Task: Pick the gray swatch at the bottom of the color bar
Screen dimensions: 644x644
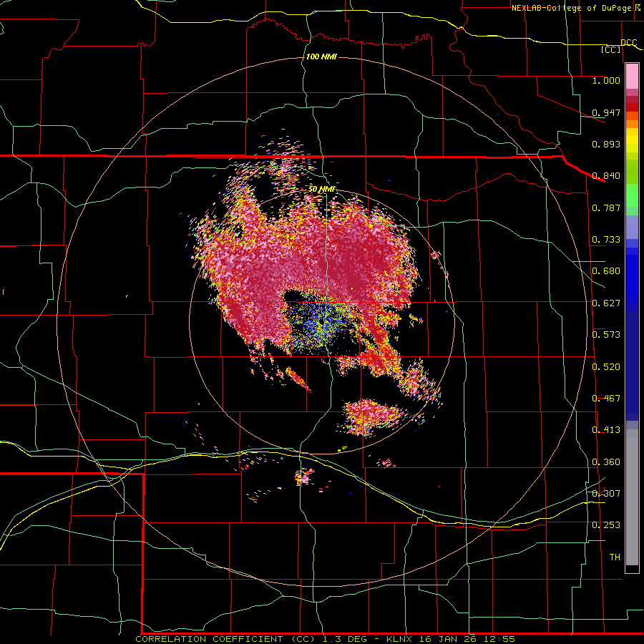Action: coord(632,497)
